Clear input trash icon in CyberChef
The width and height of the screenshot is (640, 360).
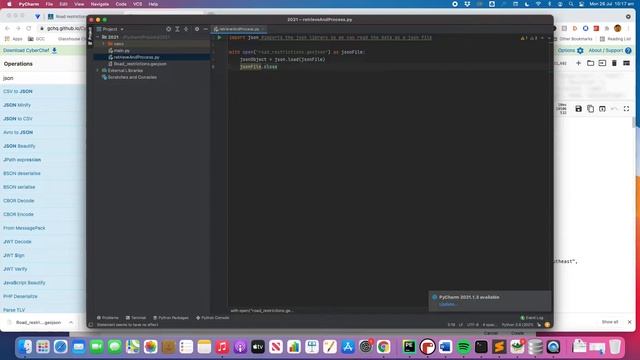(614, 63)
